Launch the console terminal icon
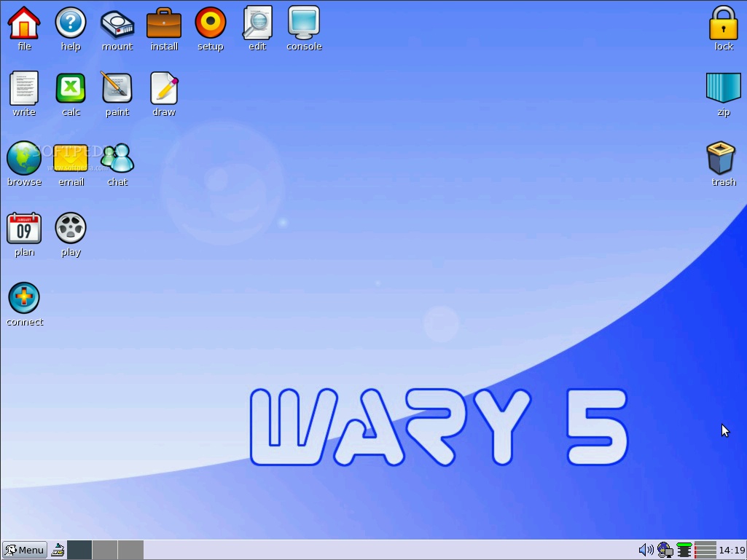Viewport: 747px width, 560px height. (x=304, y=23)
